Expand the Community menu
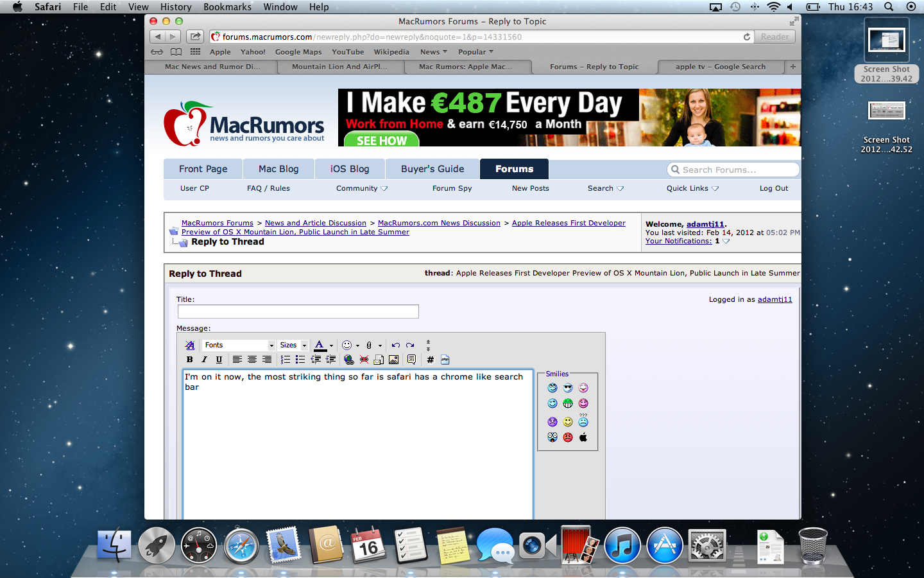This screenshot has width=924, height=578. tap(362, 188)
